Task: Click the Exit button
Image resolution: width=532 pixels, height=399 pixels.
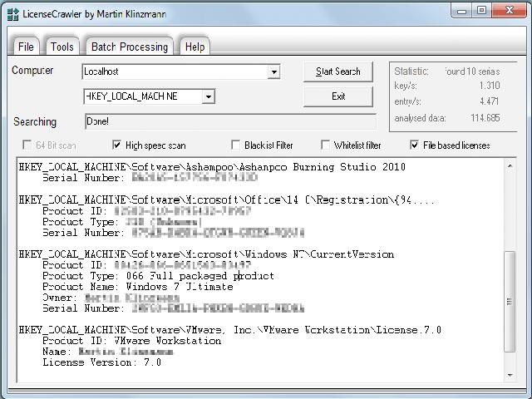Action: click(338, 96)
